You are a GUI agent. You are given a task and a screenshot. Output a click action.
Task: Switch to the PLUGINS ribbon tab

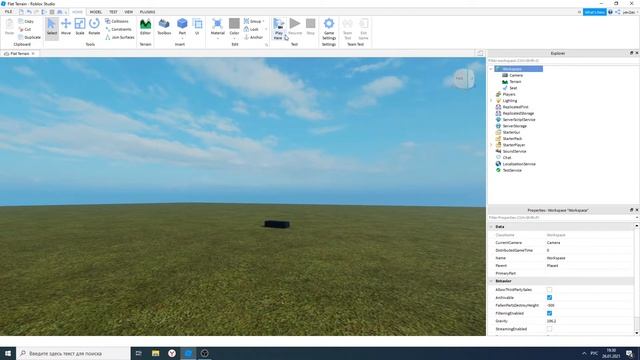click(147, 12)
